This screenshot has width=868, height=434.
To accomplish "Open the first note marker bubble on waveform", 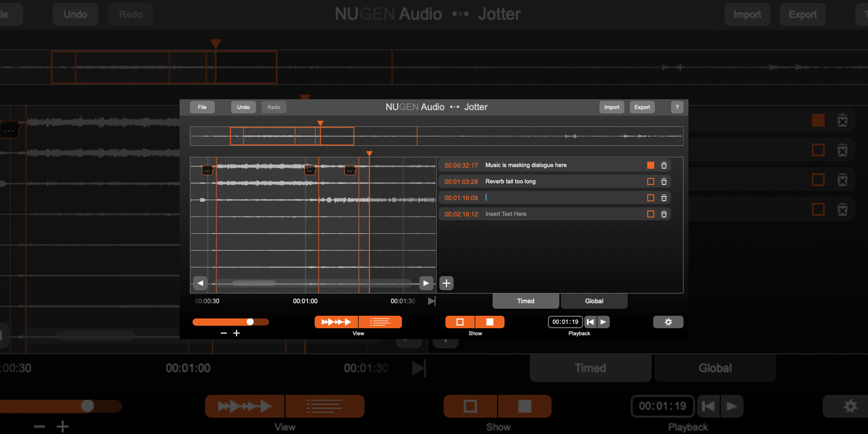I will click(x=207, y=170).
